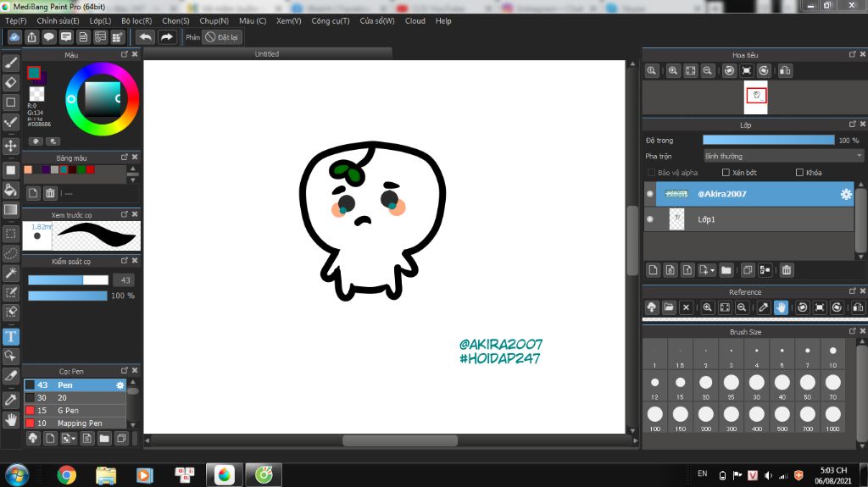
Task: Open reference image with folder icon
Action: coord(669,307)
